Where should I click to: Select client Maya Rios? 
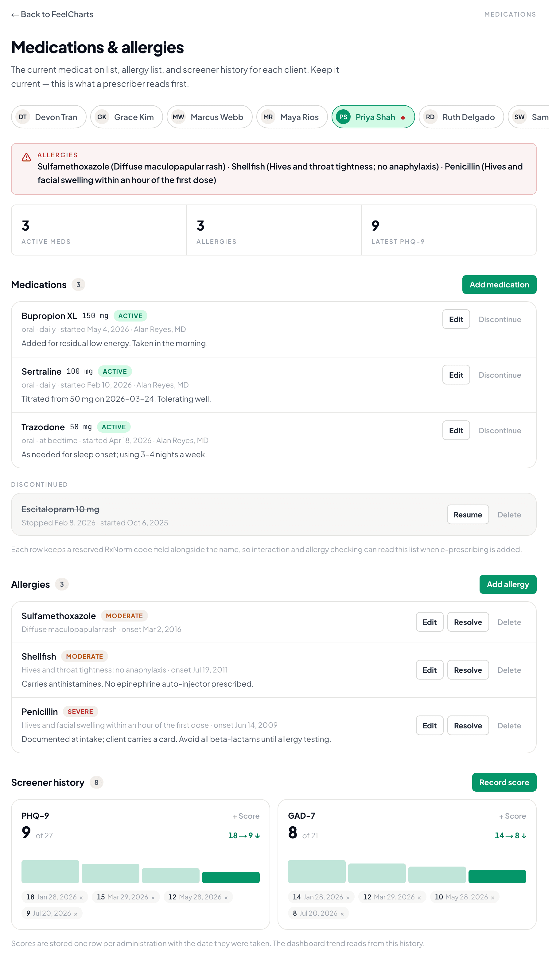tap(292, 117)
